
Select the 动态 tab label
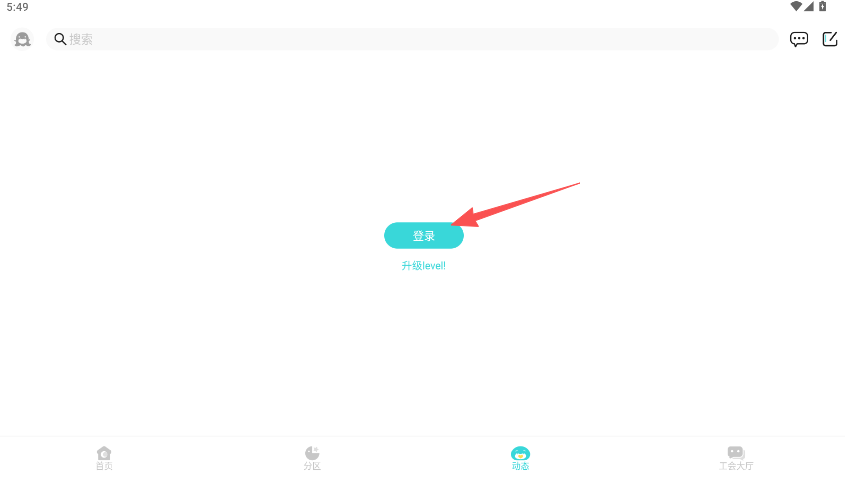[x=520, y=466]
